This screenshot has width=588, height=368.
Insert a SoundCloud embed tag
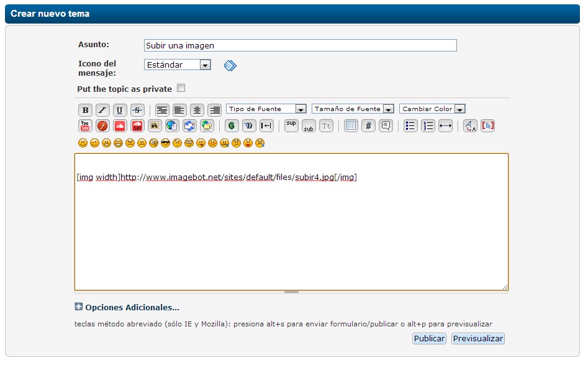pos(120,126)
